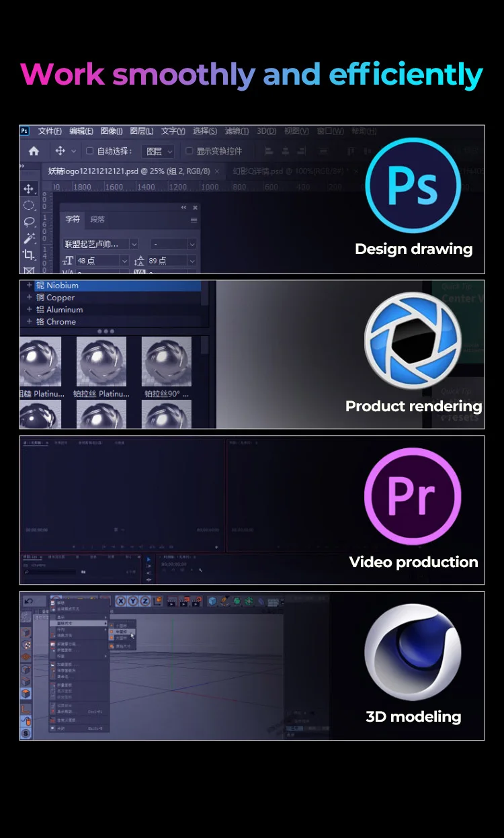Open the 图像(I) menu

point(111,131)
